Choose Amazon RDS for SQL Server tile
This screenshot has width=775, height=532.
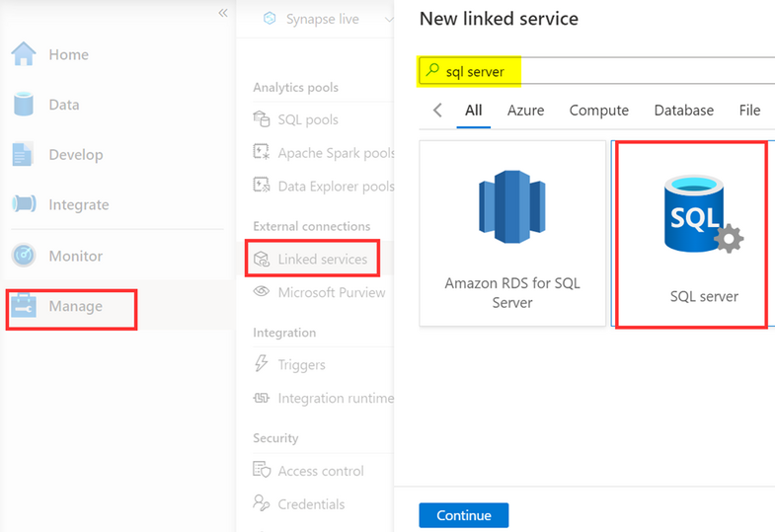click(x=512, y=233)
